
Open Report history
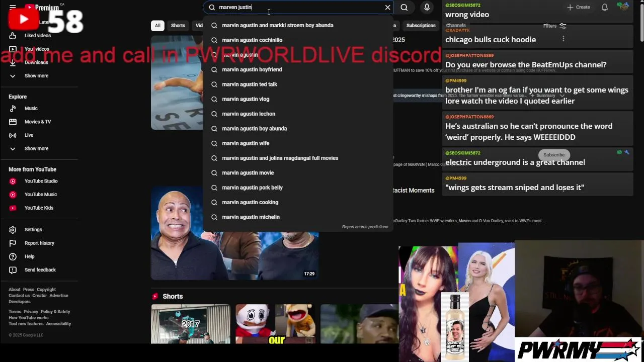tap(39, 243)
